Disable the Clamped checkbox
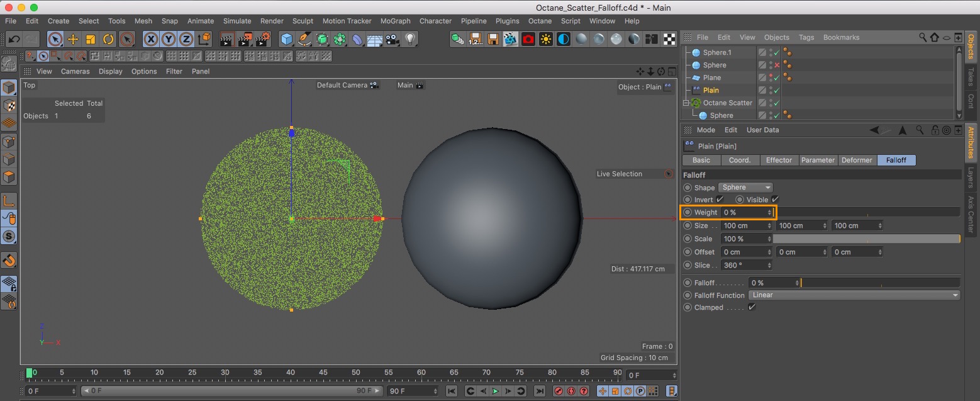 [752, 307]
